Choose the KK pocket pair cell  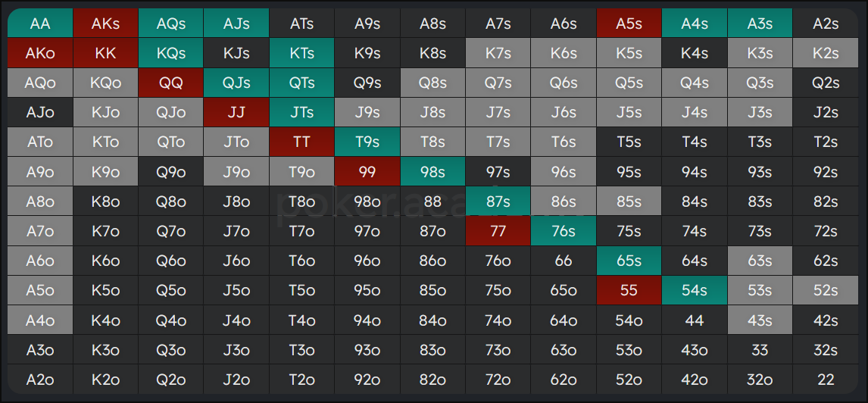click(106, 53)
